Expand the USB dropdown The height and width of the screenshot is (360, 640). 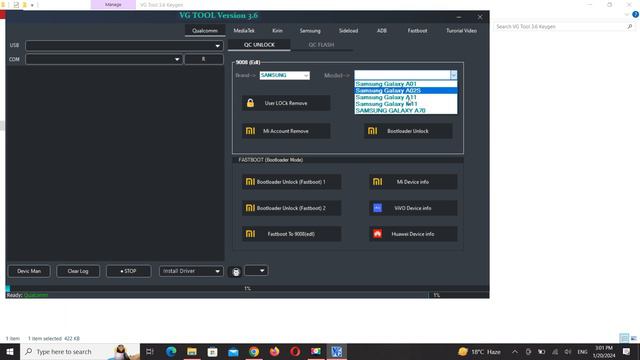coord(218,46)
